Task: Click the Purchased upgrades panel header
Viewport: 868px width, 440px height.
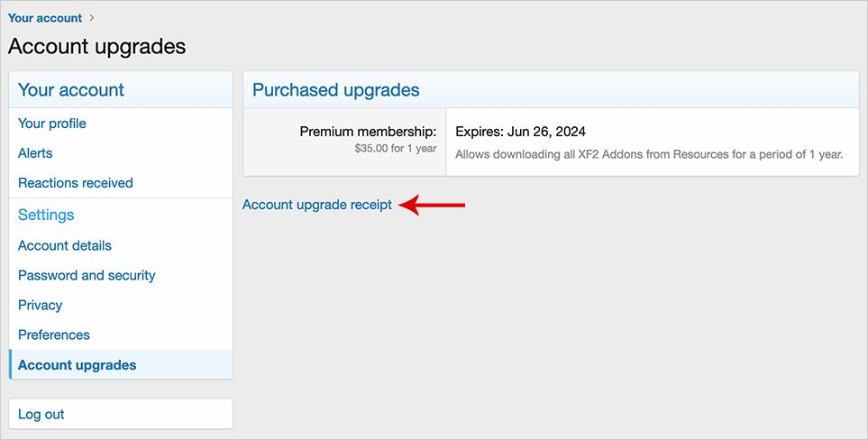Action: click(336, 90)
